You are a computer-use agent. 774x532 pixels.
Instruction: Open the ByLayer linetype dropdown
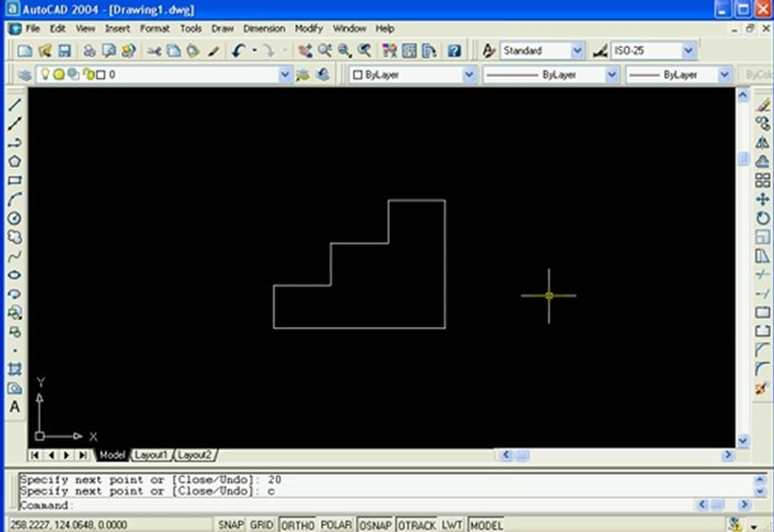[x=611, y=75]
